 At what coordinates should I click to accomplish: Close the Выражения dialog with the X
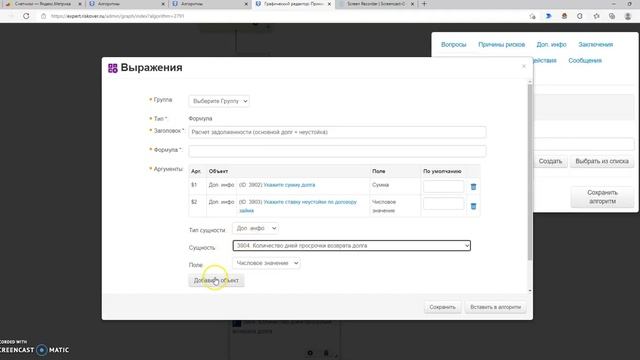(x=524, y=66)
